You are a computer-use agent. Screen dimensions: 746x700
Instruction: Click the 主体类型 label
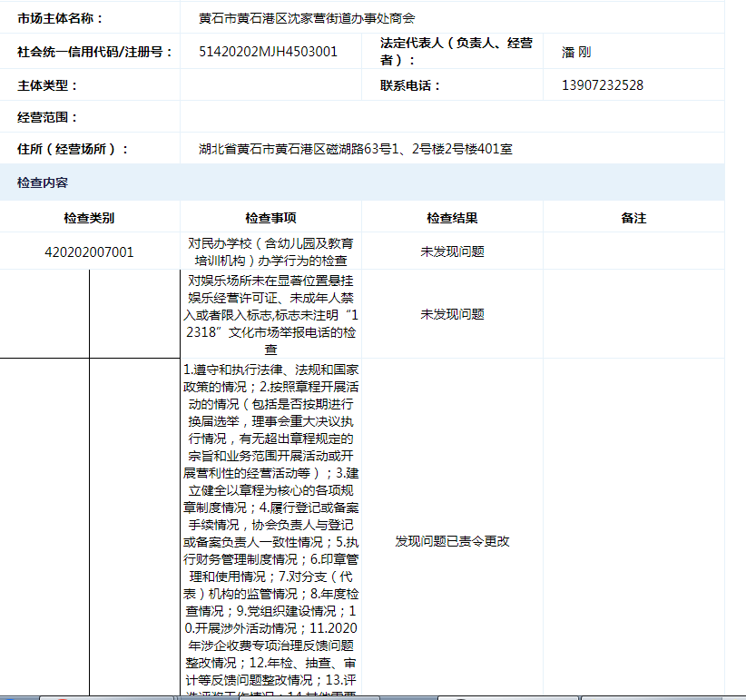47,85
